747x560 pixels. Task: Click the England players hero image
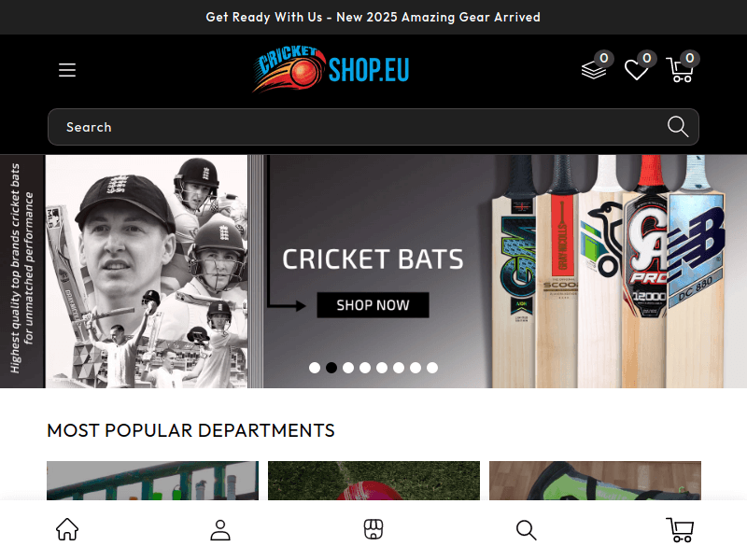pos(149,271)
